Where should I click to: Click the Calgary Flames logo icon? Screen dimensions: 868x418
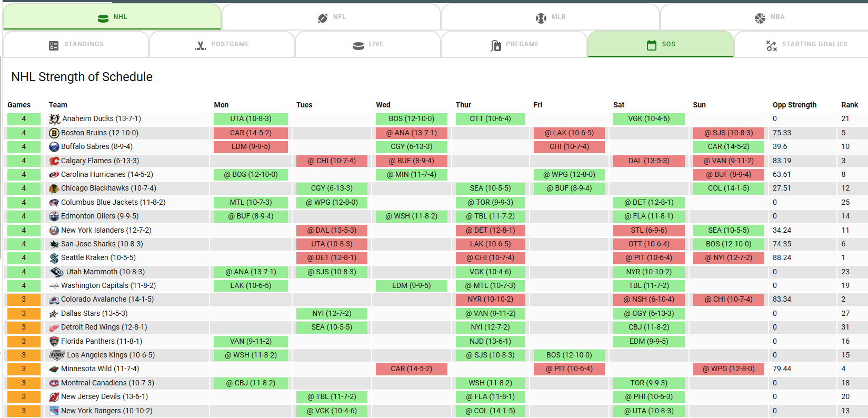[54, 161]
